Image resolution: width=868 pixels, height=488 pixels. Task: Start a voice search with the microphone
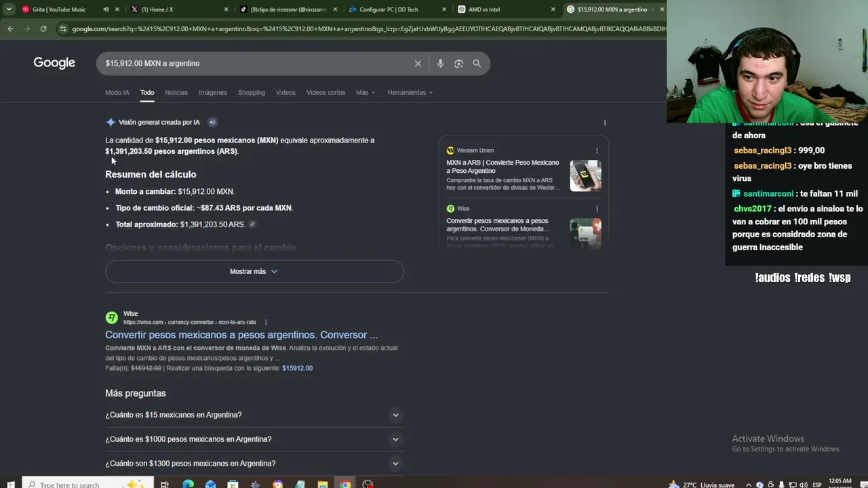440,63
